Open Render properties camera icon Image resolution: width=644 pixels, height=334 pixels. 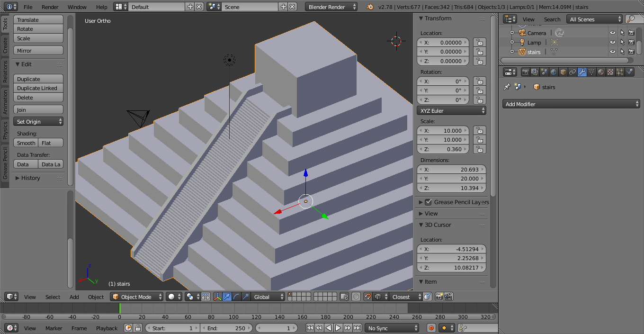pos(525,72)
